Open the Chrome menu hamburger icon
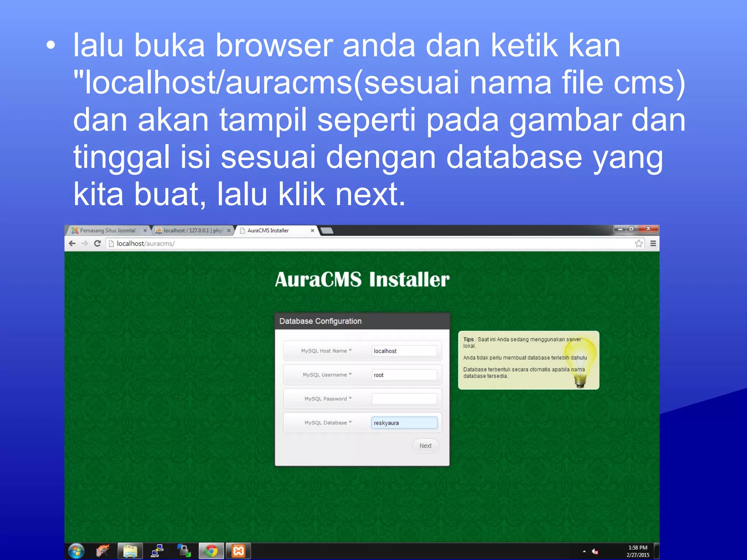This screenshot has width=747, height=560. (653, 244)
